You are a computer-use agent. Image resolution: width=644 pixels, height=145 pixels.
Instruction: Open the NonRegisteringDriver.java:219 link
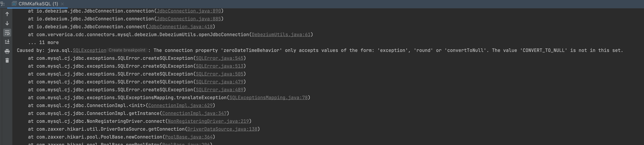pyautogui.click(x=208, y=121)
